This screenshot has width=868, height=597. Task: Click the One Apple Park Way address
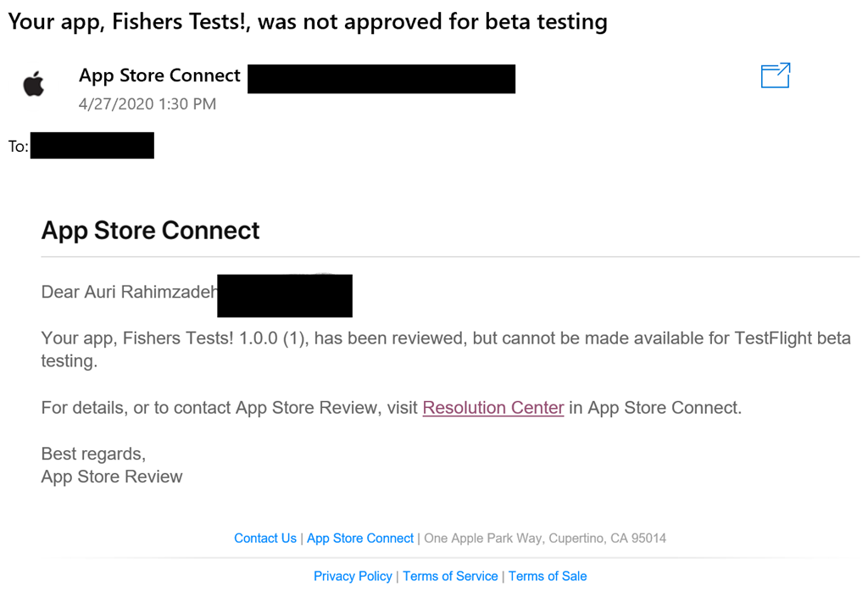[x=545, y=538]
